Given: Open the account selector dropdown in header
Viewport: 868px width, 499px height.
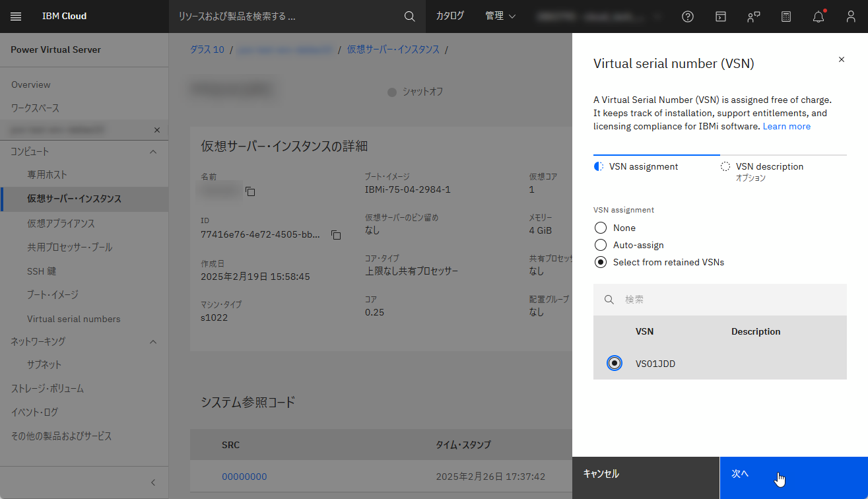Looking at the screenshot, I should (x=600, y=17).
